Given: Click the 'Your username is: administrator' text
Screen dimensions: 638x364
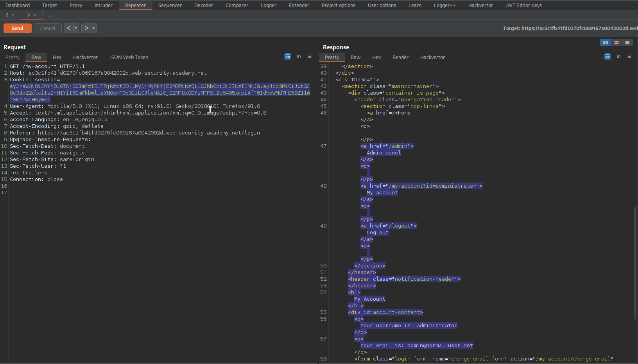Looking at the screenshot, I should click(409, 325).
